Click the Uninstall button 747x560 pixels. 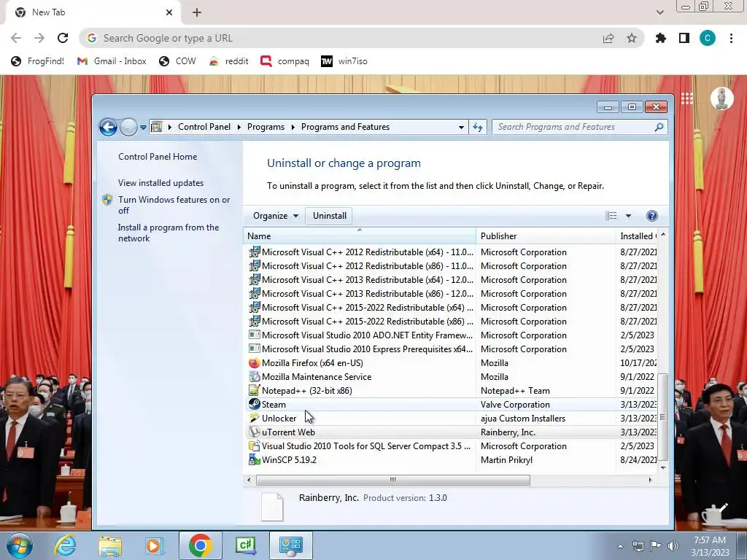pyautogui.click(x=329, y=216)
